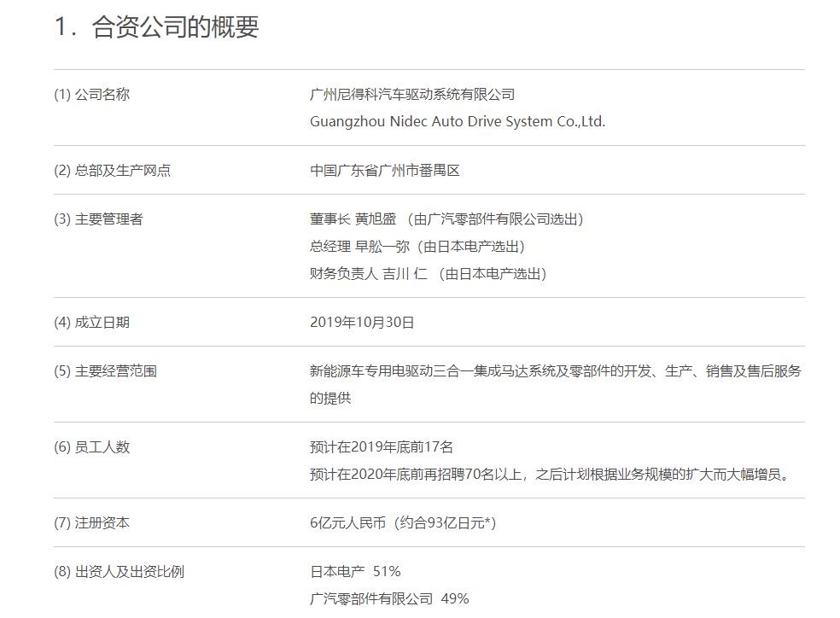Select the label '(5) 主要经营范围'

click(x=106, y=371)
